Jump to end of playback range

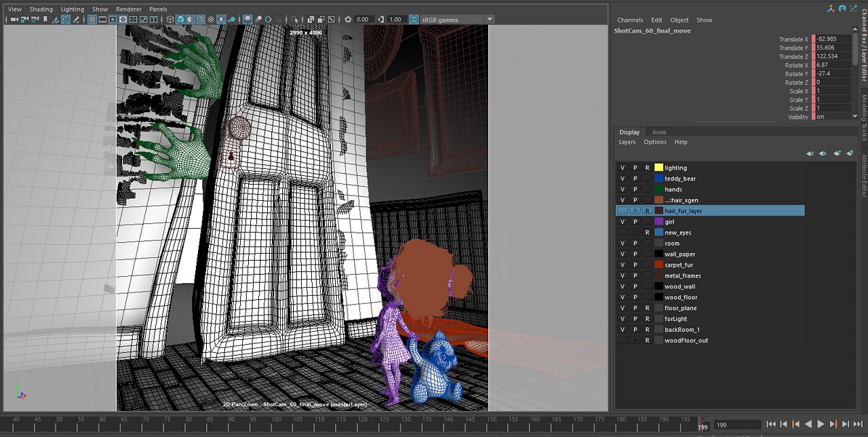(x=858, y=424)
